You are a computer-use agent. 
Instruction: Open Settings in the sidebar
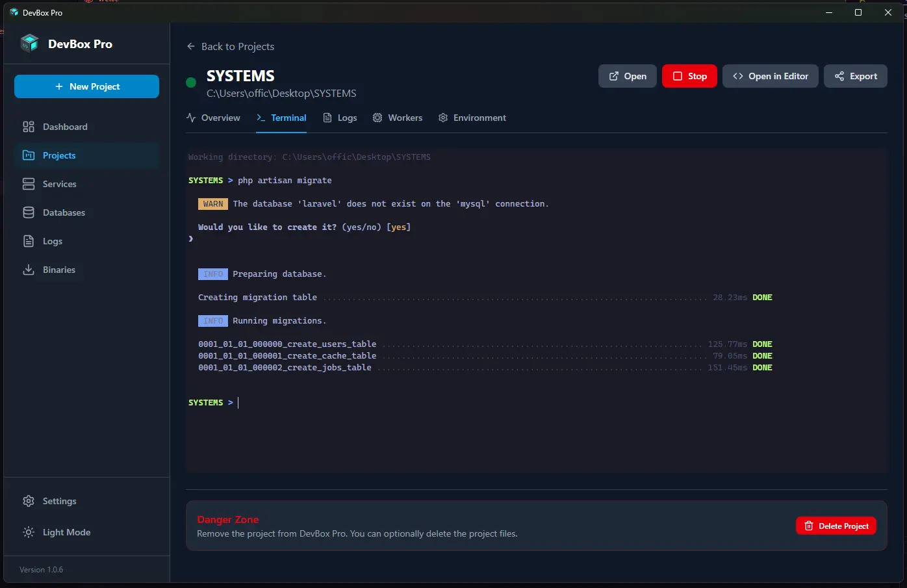click(86, 501)
